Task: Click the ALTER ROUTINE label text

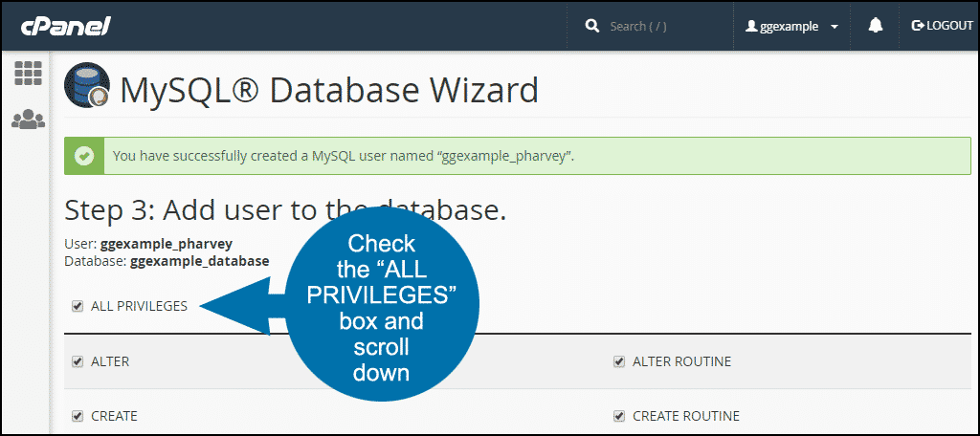Action: pyautogui.click(x=681, y=361)
